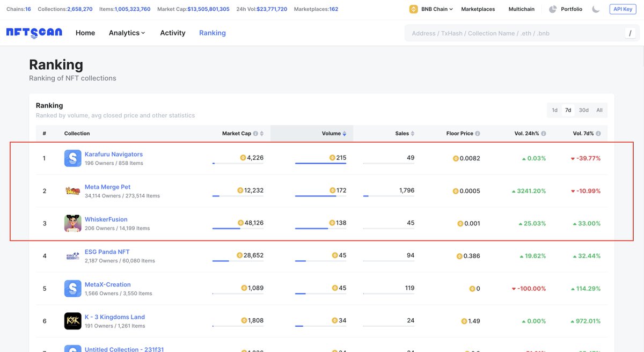Click the API Key button

tap(623, 9)
